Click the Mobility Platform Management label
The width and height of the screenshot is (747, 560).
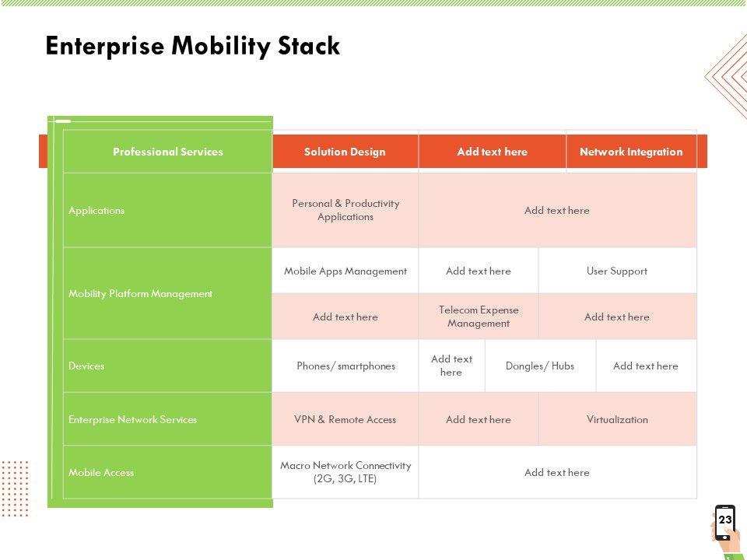140,293
